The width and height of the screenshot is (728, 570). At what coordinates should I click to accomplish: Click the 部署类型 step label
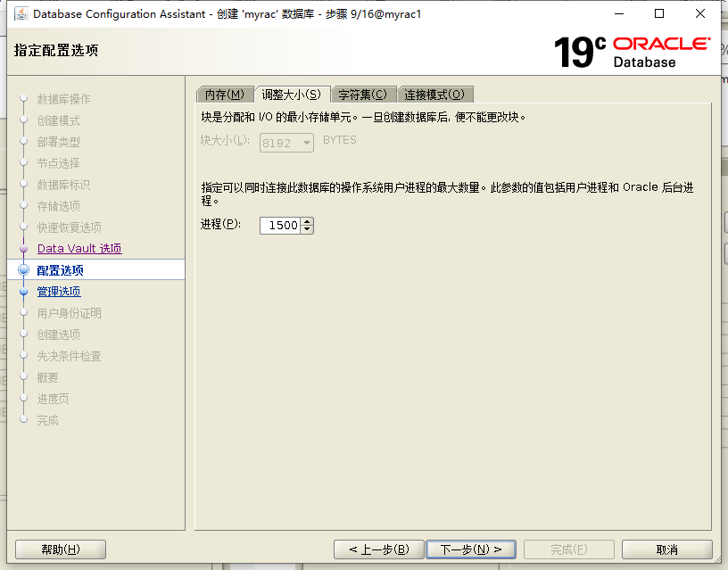coord(59,142)
